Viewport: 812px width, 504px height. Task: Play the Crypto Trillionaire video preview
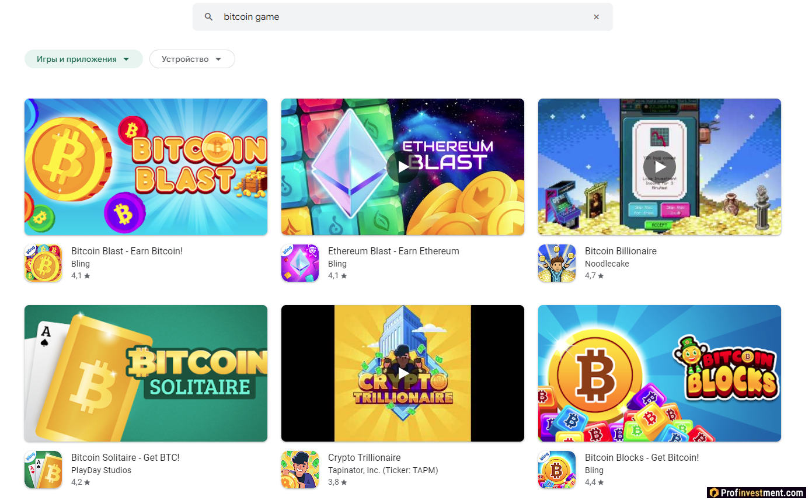click(x=403, y=373)
